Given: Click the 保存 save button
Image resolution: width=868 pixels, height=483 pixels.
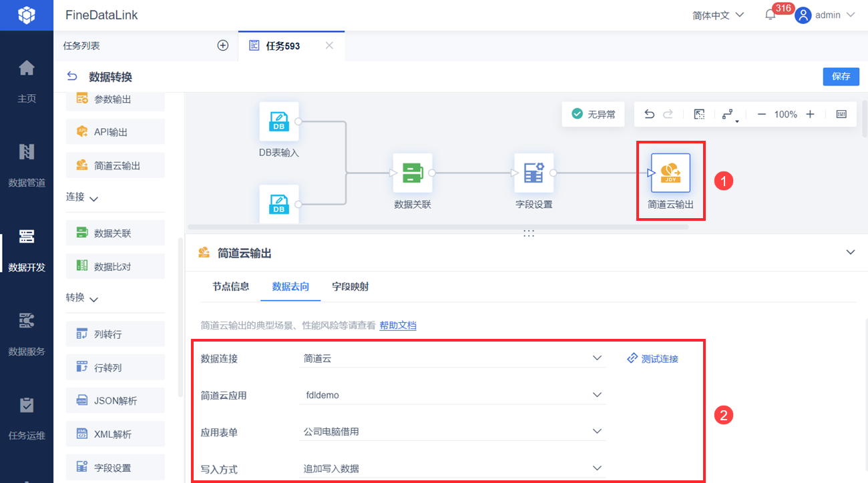Looking at the screenshot, I should point(841,76).
